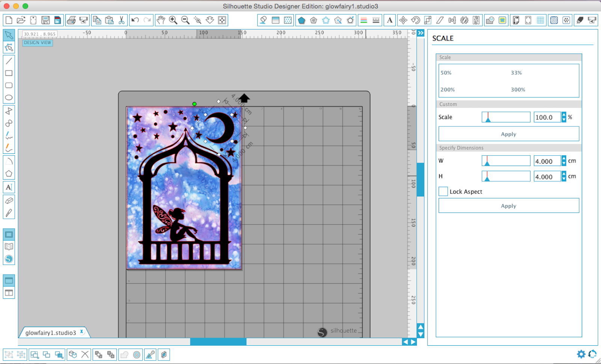
Task: Open the Fill Color panel
Action: click(263, 20)
